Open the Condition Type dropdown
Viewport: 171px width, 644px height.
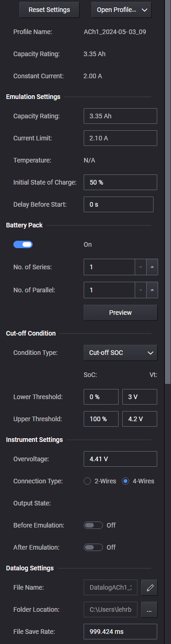pos(120,353)
